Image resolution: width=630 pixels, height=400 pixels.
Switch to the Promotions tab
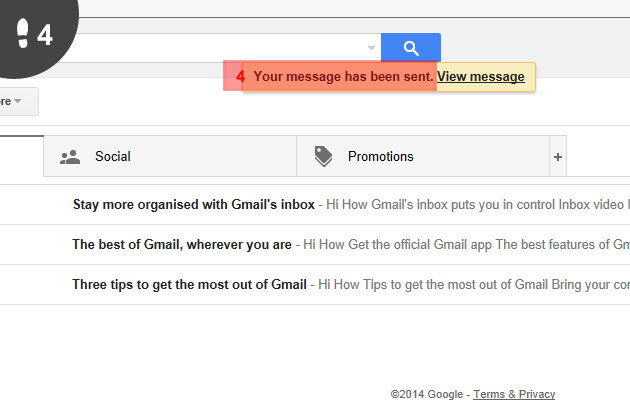coord(423,156)
